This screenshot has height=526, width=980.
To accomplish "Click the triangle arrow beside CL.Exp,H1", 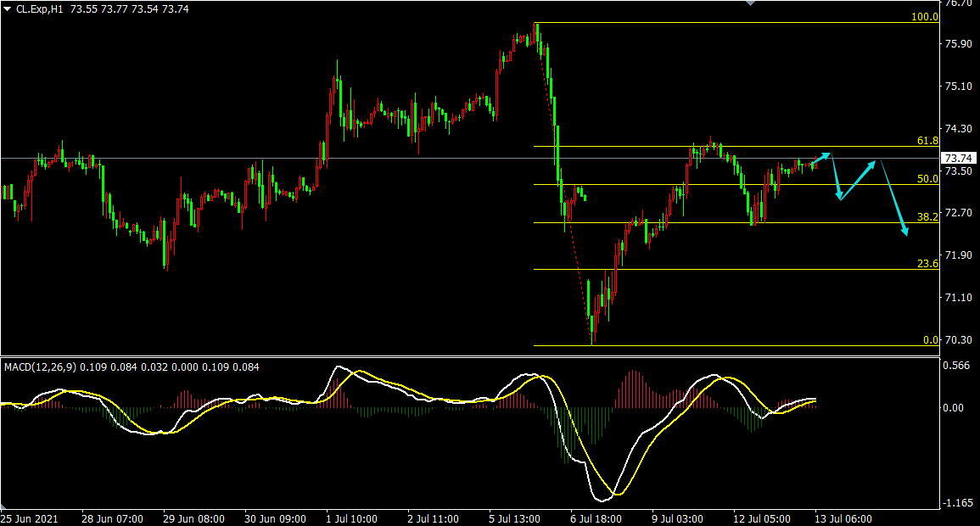I will [x=8, y=9].
